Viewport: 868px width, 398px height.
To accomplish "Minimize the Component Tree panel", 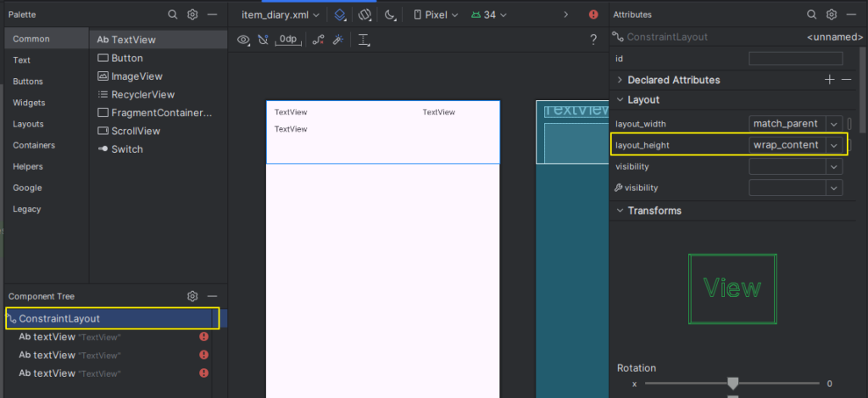I will [212, 296].
